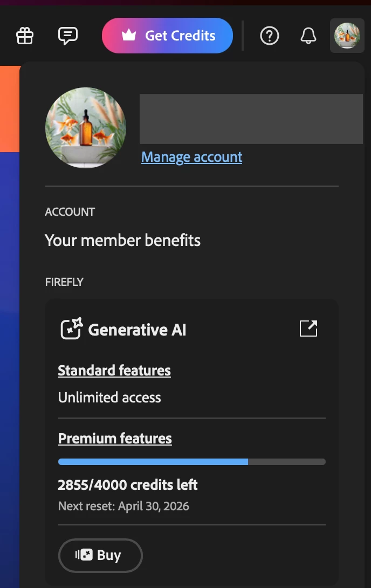Click the Generative AI card title
Image resolution: width=371 pixels, height=588 pixels.
click(137, 330)
